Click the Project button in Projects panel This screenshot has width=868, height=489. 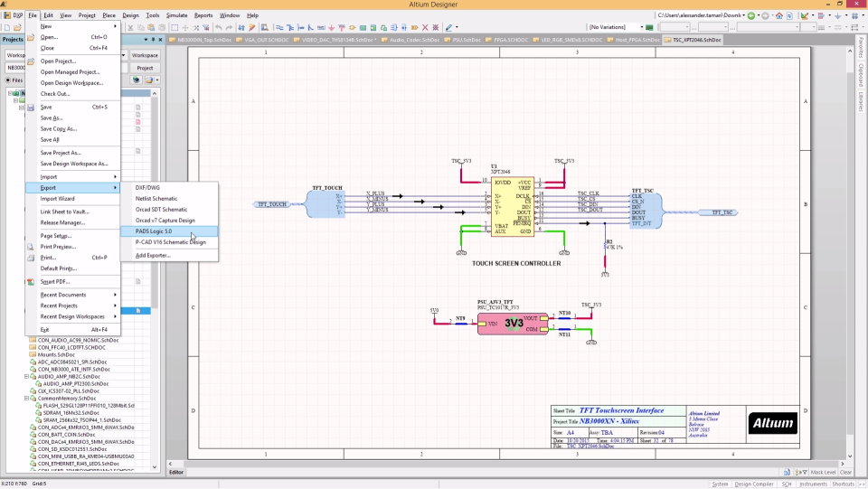(145, 68)
